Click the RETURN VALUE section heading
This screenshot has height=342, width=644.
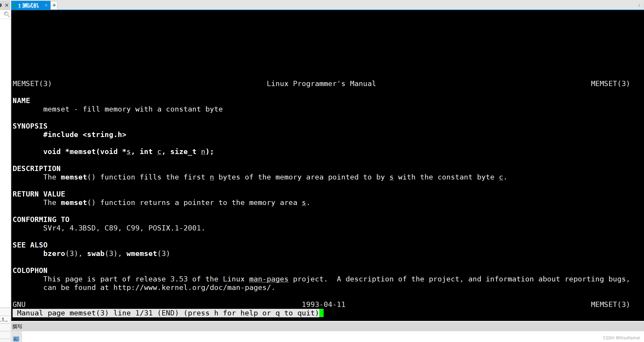pos(39,194)
